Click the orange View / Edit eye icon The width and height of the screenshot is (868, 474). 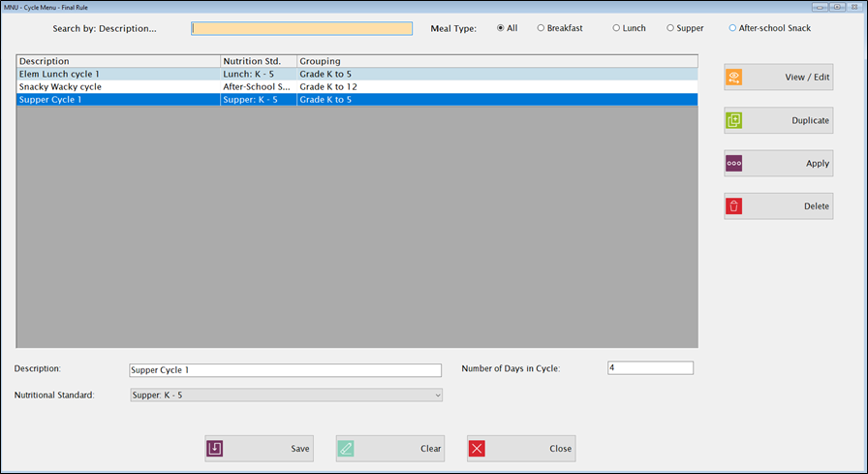734,77
